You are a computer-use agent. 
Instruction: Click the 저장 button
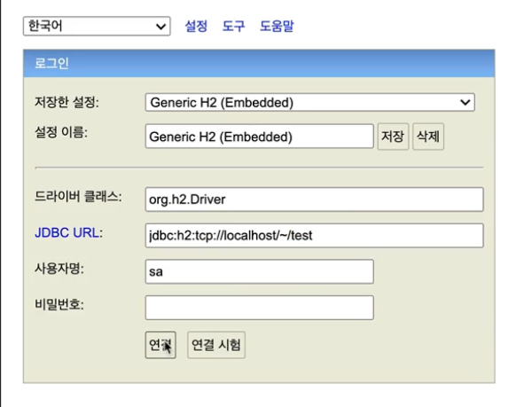(393, 137)
